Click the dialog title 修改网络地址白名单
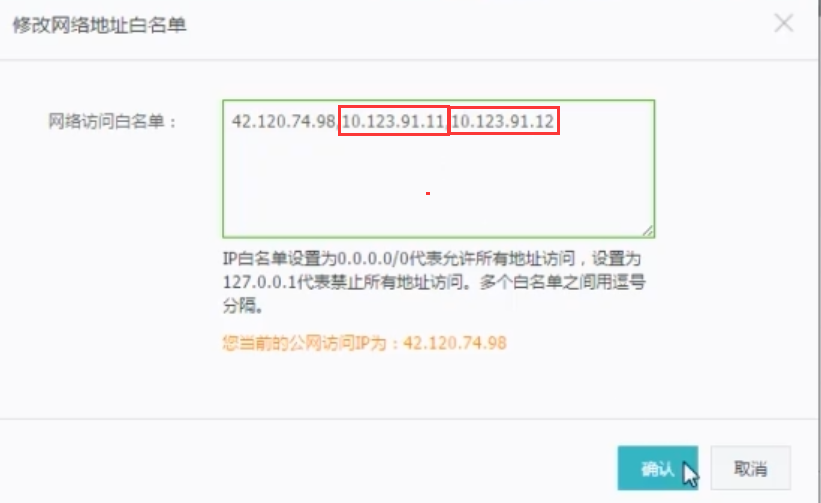This screenshot has width=821, height=503. [x=99, y=25]
